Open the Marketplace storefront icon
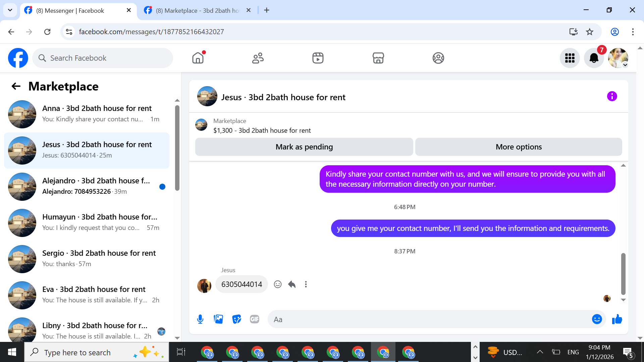 click(378, 58)
